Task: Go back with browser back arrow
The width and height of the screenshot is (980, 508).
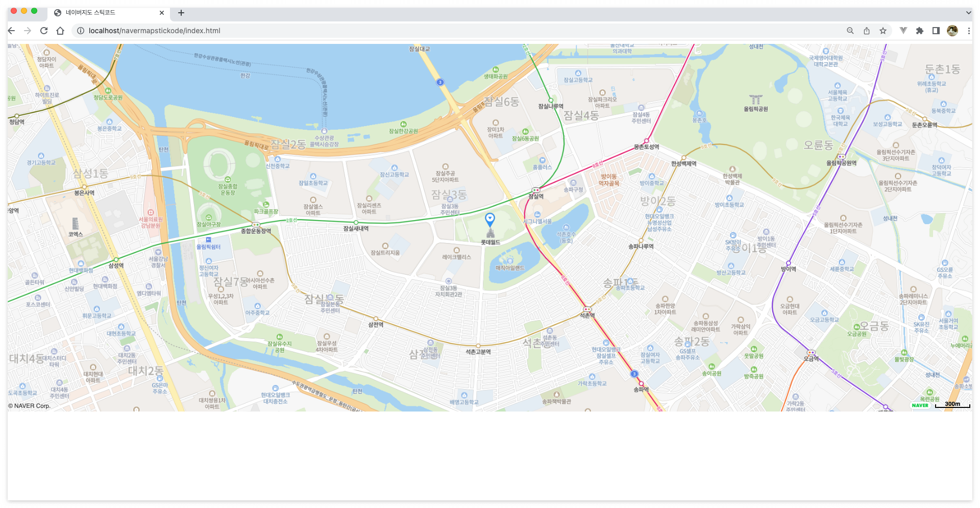Action: [11, 31]
